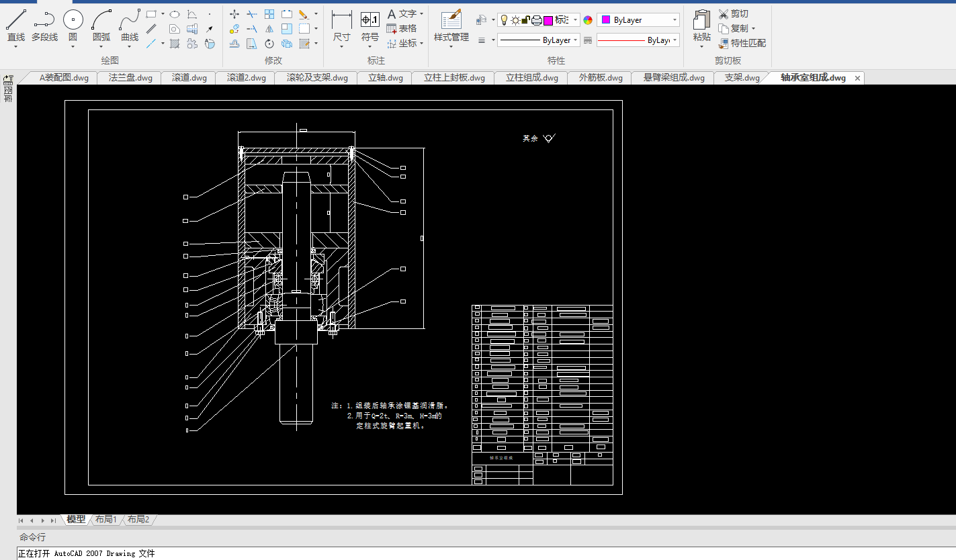Switch to the A装配图.dwg tab
The image size is (956, 560).
(x=64, y=78)
